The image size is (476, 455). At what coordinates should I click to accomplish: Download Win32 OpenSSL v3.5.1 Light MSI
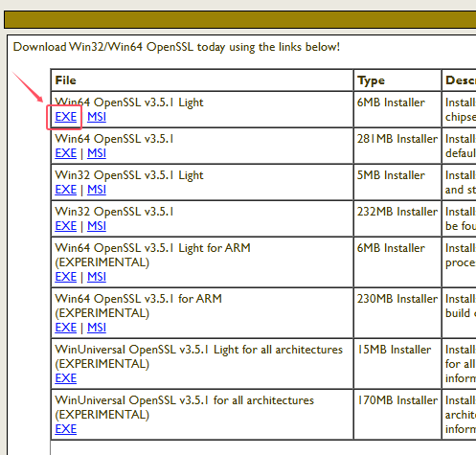[x=97, y=190]
